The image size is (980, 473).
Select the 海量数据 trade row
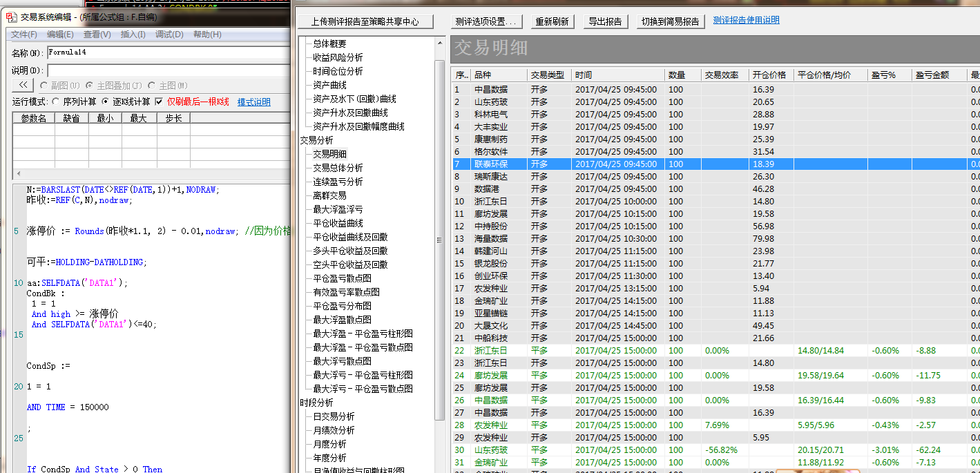(x=715, y=238)
